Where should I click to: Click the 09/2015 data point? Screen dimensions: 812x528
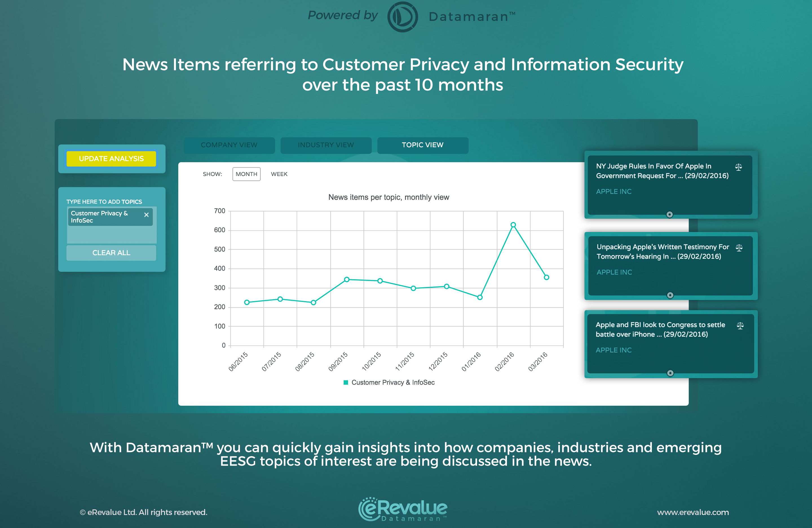[347, 279]
